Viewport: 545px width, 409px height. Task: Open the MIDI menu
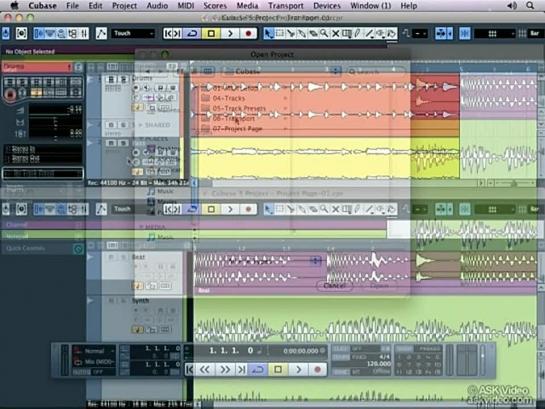[186, 6]
